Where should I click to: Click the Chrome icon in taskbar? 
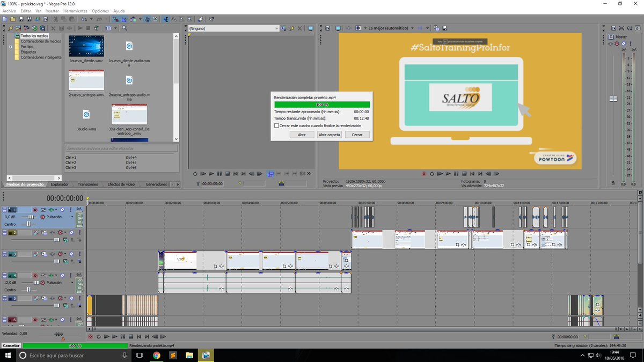pyautogui.click(x=156, y=355)
